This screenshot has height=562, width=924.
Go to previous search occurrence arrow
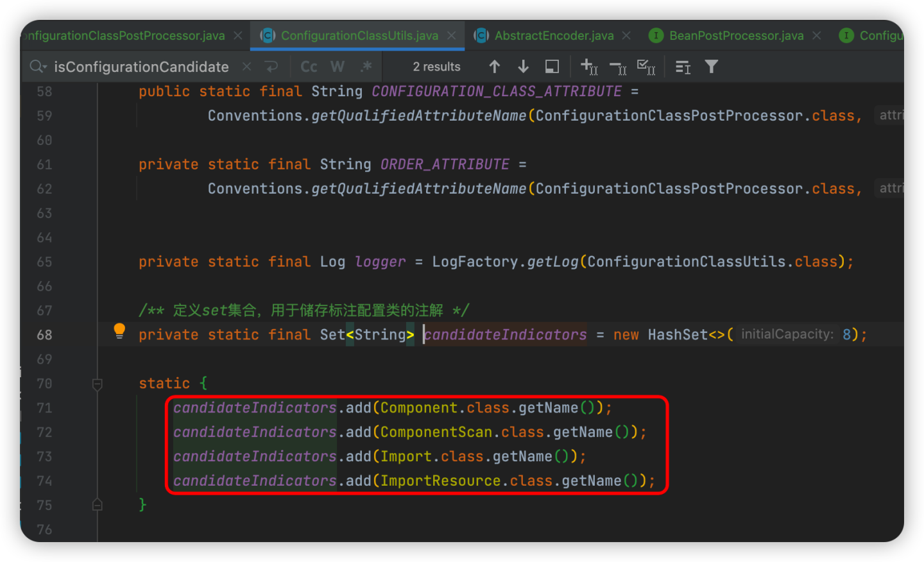495,67
